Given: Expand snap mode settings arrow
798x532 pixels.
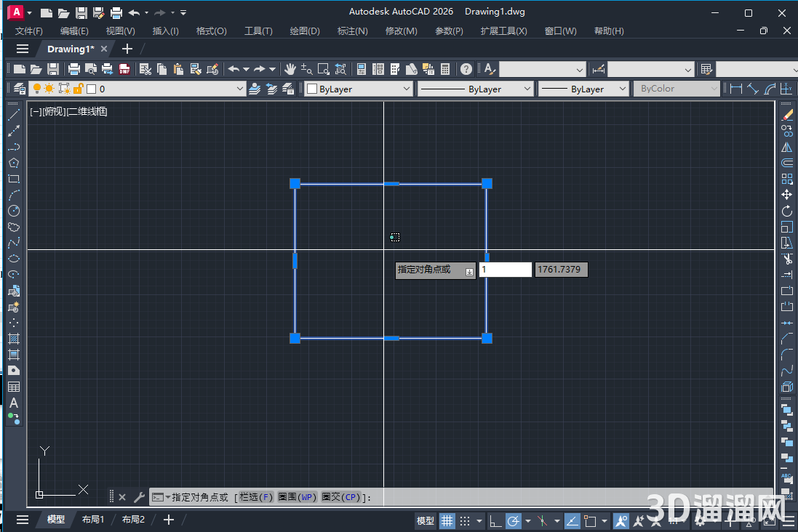Looking at the screenshot, I should pos(479,521).
